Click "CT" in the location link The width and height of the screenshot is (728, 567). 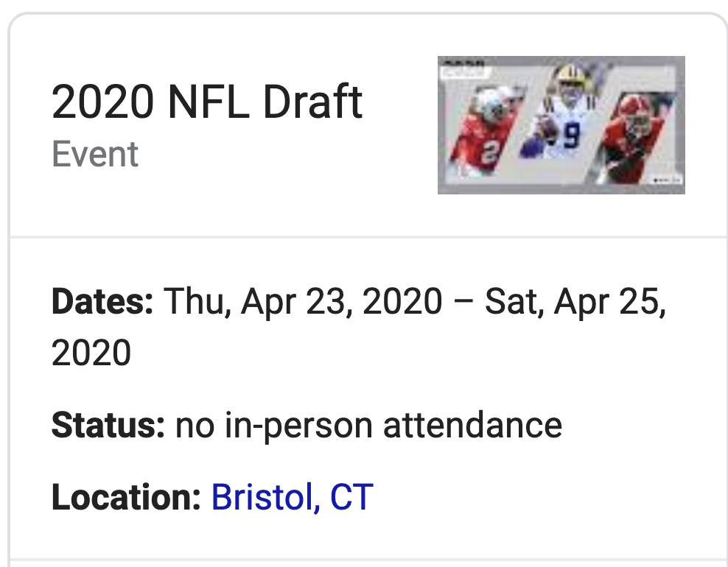point(351,497)
